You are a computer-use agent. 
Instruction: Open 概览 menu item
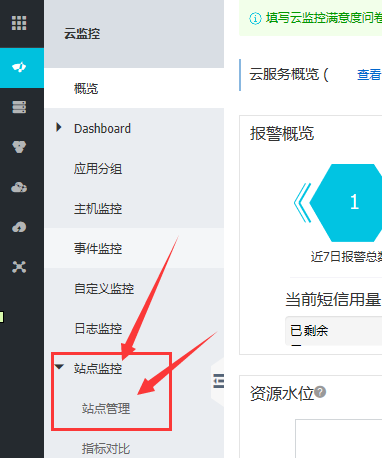pos(134,88)
